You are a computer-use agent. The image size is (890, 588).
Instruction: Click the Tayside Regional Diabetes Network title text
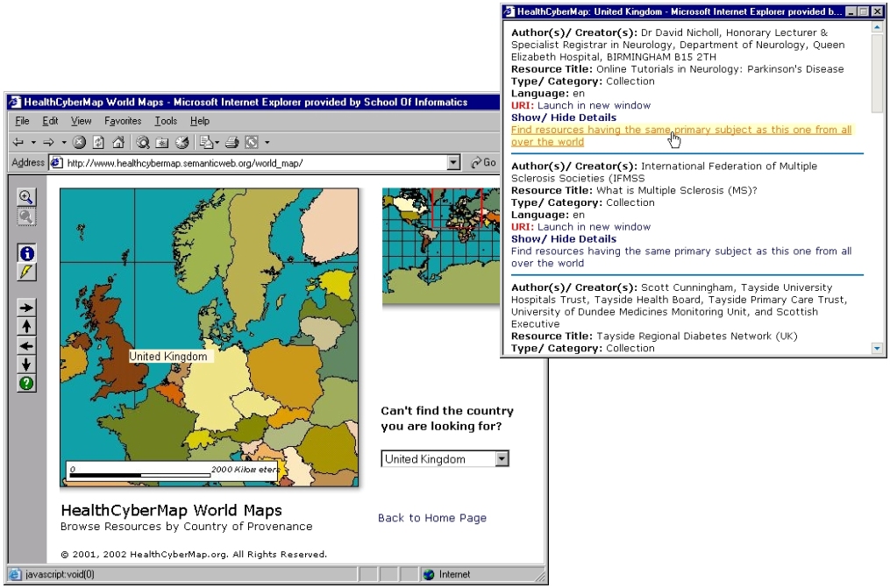click(697, 337)
